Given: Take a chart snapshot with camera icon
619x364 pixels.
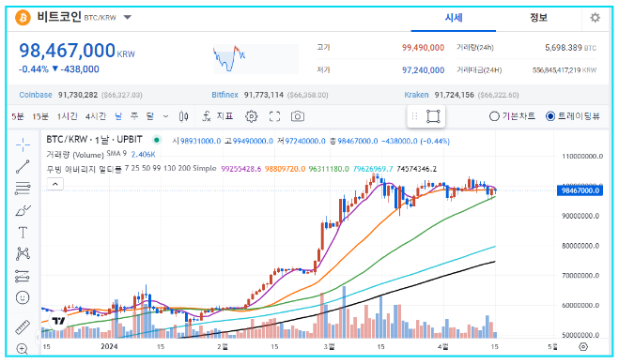Looking at the screenshot, I should [x=298, y=116].
